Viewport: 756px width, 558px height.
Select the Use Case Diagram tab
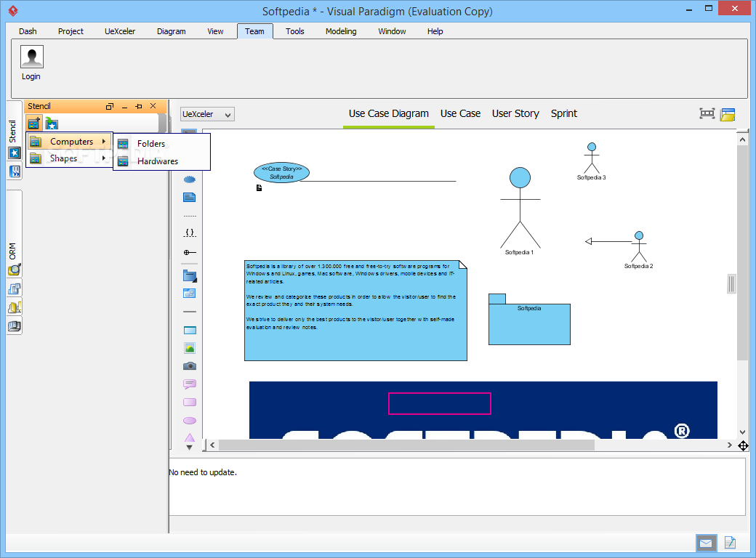pos(389,114)
